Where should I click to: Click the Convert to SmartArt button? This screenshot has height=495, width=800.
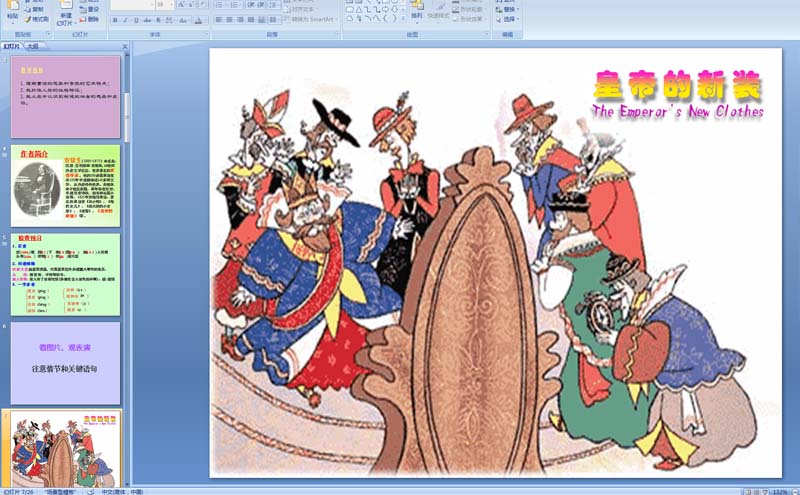(x=309, y=19)
